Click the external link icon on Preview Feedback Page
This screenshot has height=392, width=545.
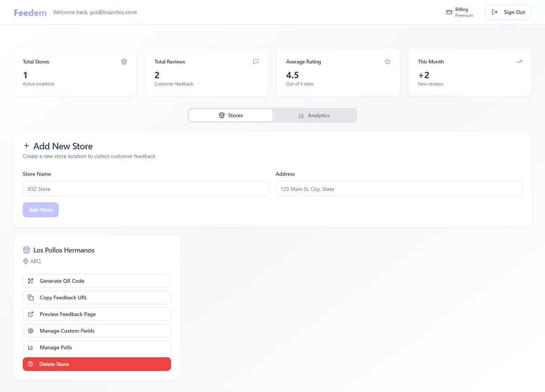[31, 314]
